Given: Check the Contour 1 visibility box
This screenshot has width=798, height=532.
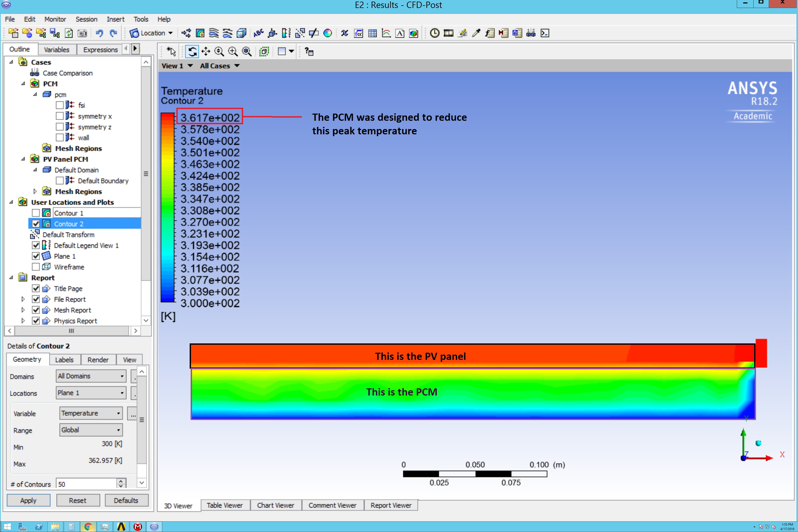Looking at the screenshot, I should click(36, 213).
